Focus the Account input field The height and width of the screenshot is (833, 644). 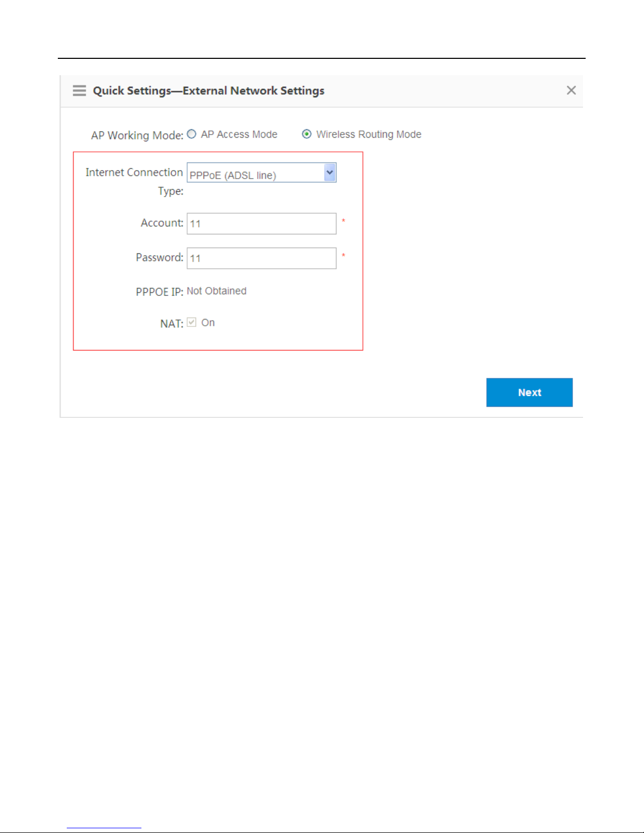pyautogui.click(x=261, y=223)
